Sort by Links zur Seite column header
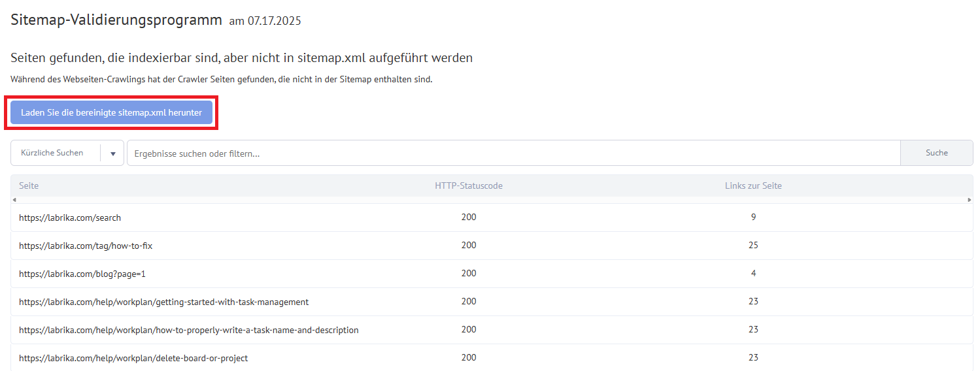 point(753,185)
